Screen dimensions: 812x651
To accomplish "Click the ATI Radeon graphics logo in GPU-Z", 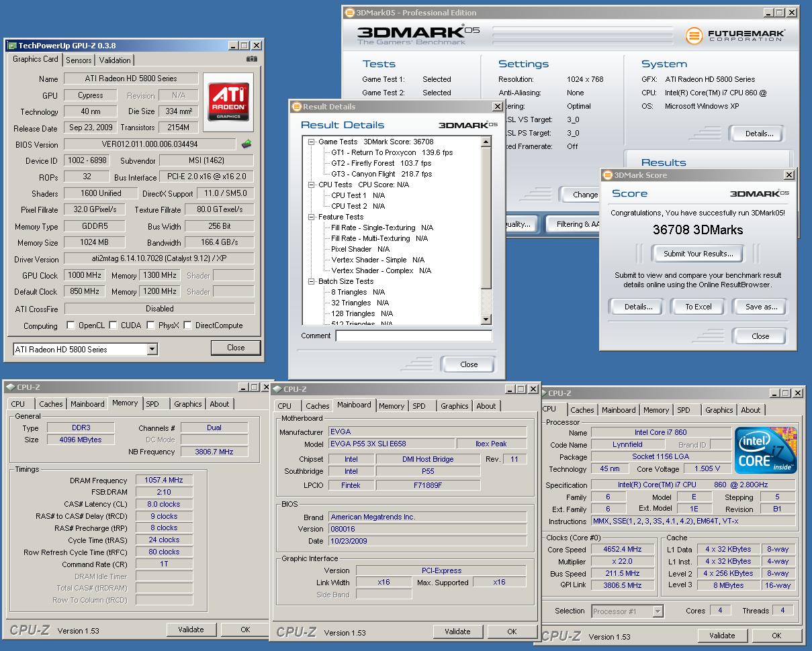I will pyautogui.click(x=229, y=102).
